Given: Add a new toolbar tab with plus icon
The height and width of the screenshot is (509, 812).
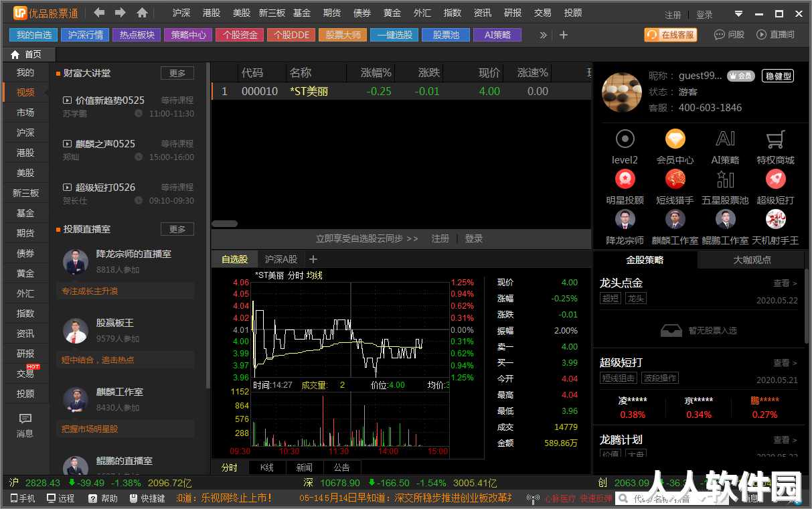Looking at the screenshot, I should [564, 35].
